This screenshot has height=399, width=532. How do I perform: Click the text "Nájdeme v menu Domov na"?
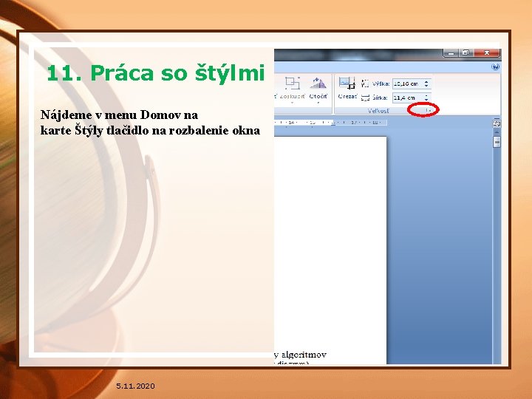pyautogui.click(x=119, y=115)
